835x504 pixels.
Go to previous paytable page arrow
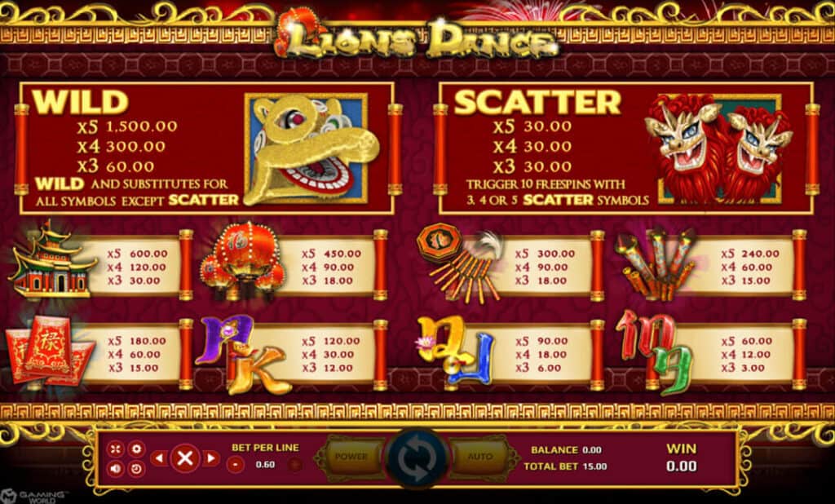(x=158, y=458)
